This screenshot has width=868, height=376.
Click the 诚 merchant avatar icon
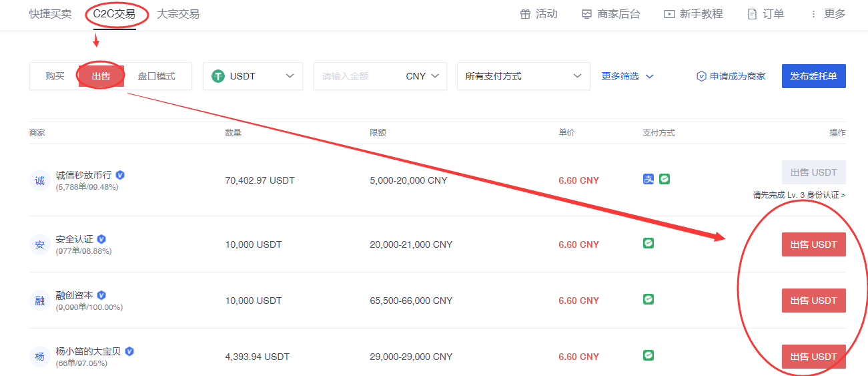point(40,180)
